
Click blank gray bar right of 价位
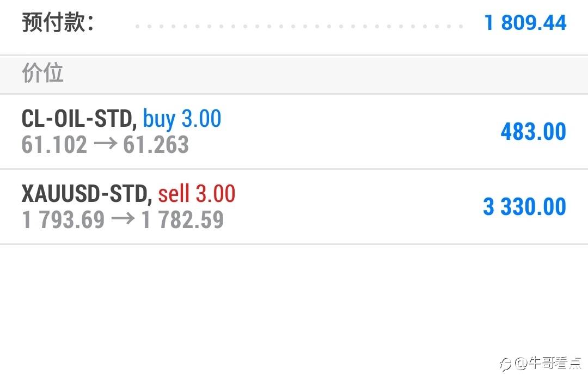click(327, 74)
